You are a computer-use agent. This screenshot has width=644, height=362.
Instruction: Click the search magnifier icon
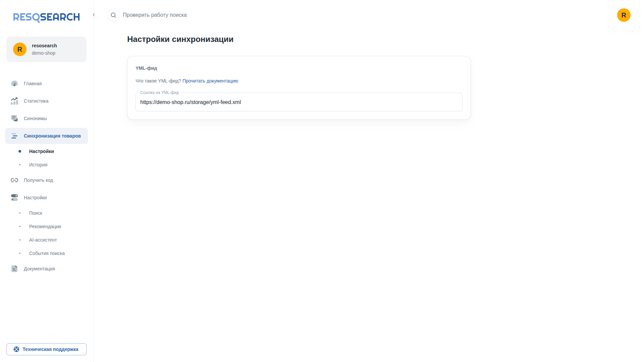pos(113,15)
